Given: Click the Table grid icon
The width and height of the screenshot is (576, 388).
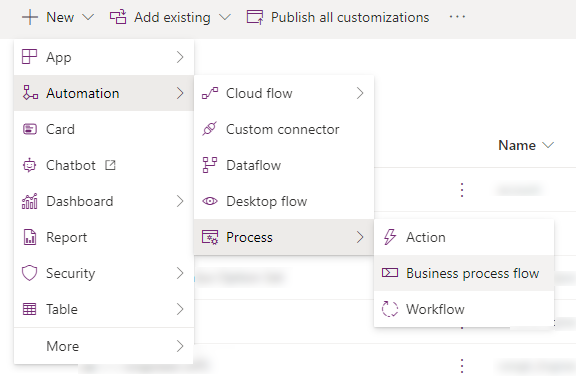Looking at the screenshot, I should (29, 309).
